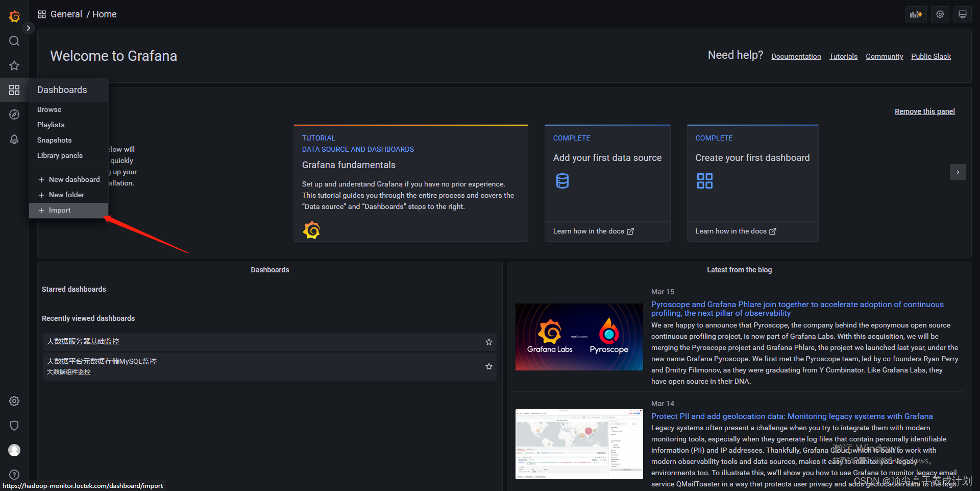
Task: Open the Starred star icon in sidebar
Action: (14, 65)
